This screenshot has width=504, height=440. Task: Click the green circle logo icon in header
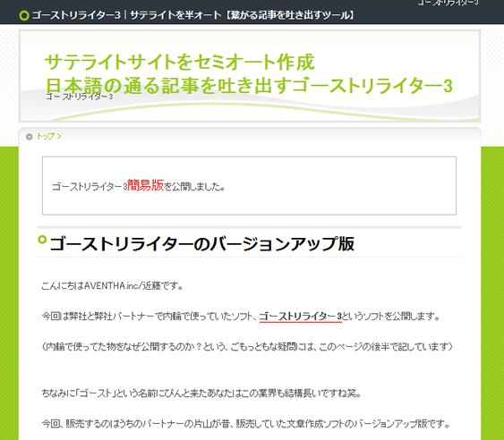pos(24,15)
